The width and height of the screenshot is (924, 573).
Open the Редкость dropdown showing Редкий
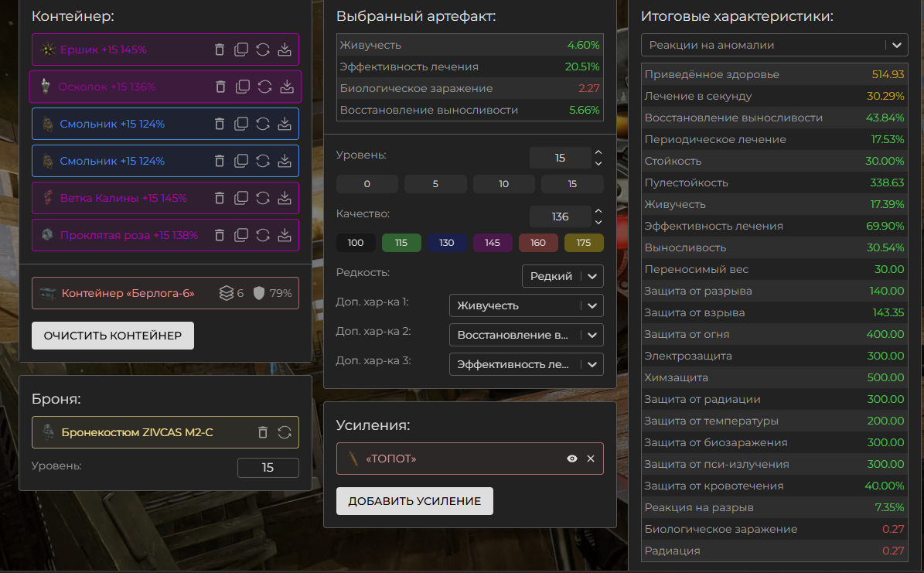(563, 276)
